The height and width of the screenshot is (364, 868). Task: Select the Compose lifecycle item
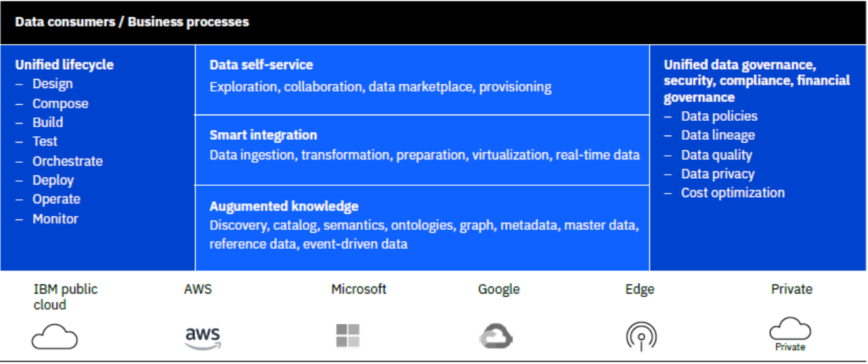pos(60,103)
